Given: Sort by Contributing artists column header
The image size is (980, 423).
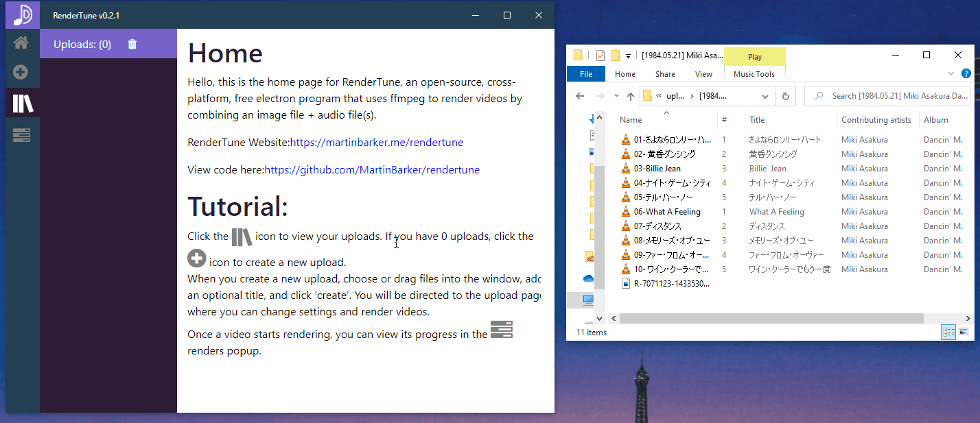Looking at the screenshot, I should (878, 120).
